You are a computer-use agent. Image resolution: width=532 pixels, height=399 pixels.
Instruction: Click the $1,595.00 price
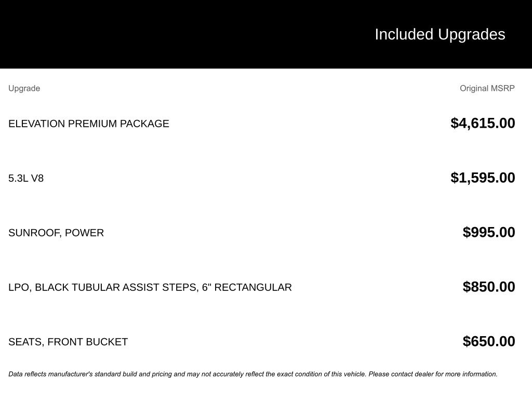click(483, 178)
